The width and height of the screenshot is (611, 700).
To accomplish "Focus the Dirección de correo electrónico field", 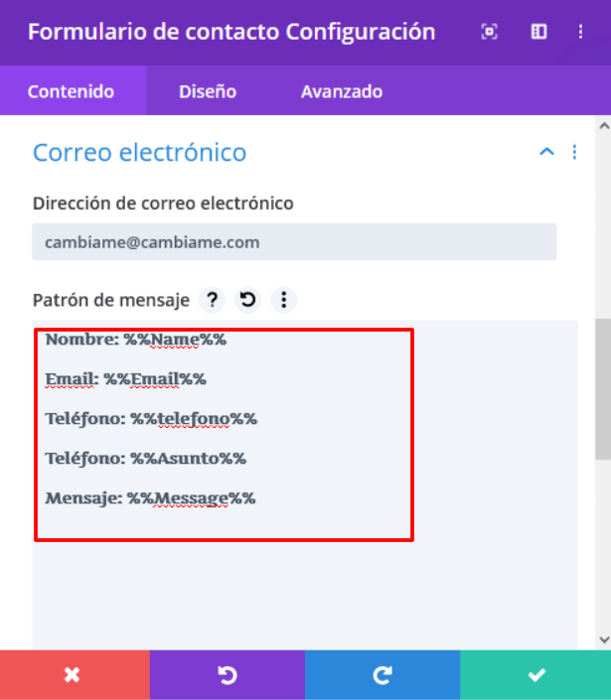I will [x=294, y=242].
